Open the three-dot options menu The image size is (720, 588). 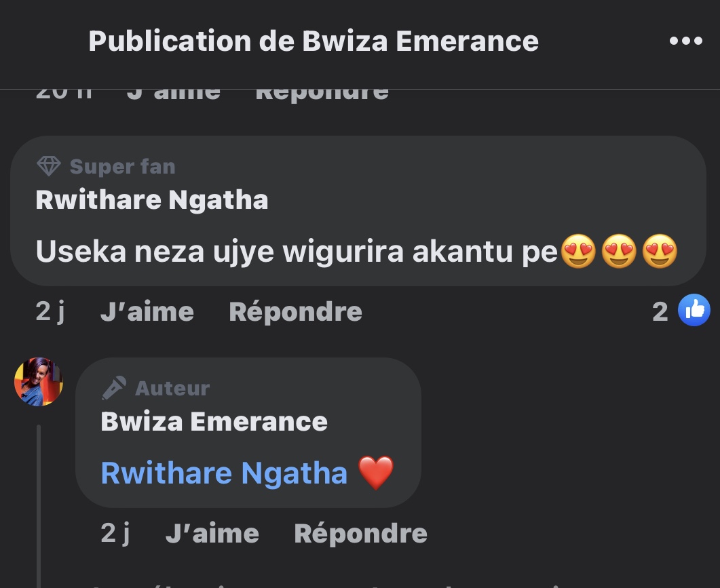pos(685,41)
